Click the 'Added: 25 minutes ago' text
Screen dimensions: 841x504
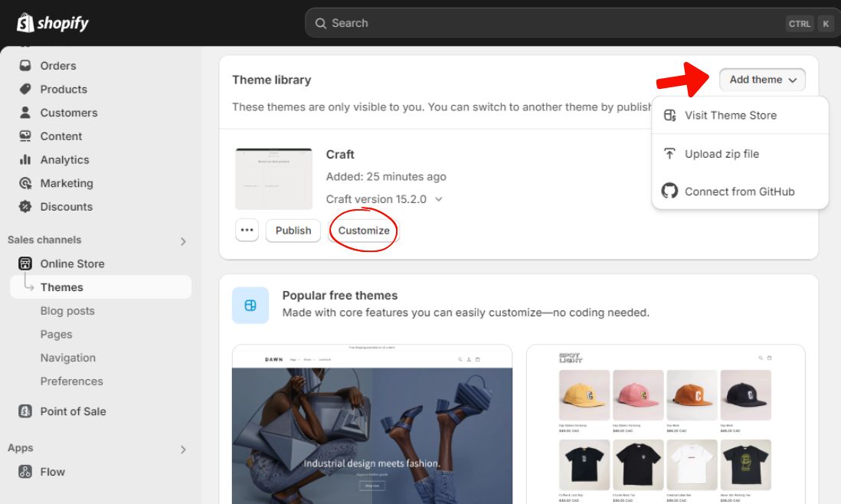click(386, 176)
